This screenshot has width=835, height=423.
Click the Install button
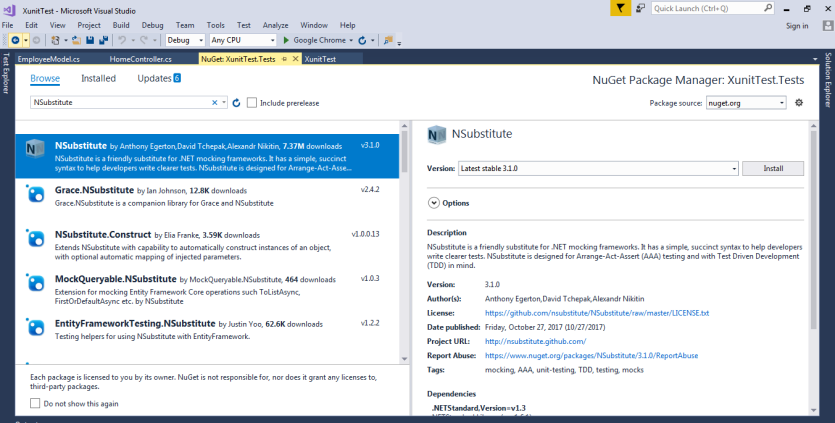coord(772,168)
